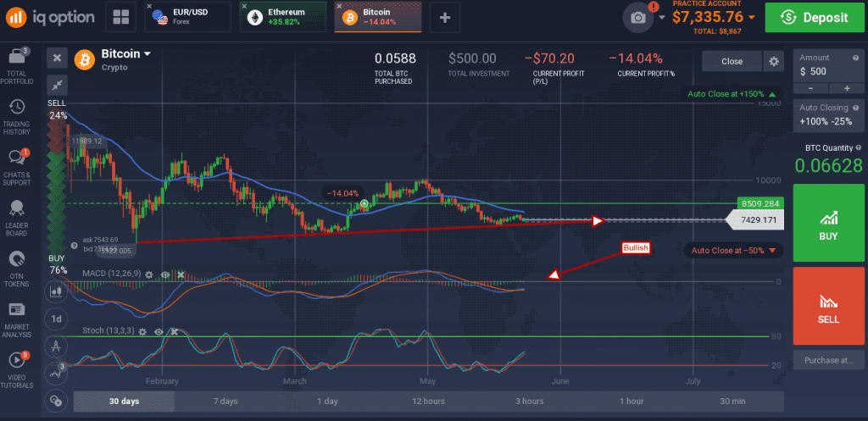
Task: Open the 1d candle interval selector
Action: [57, 319]
